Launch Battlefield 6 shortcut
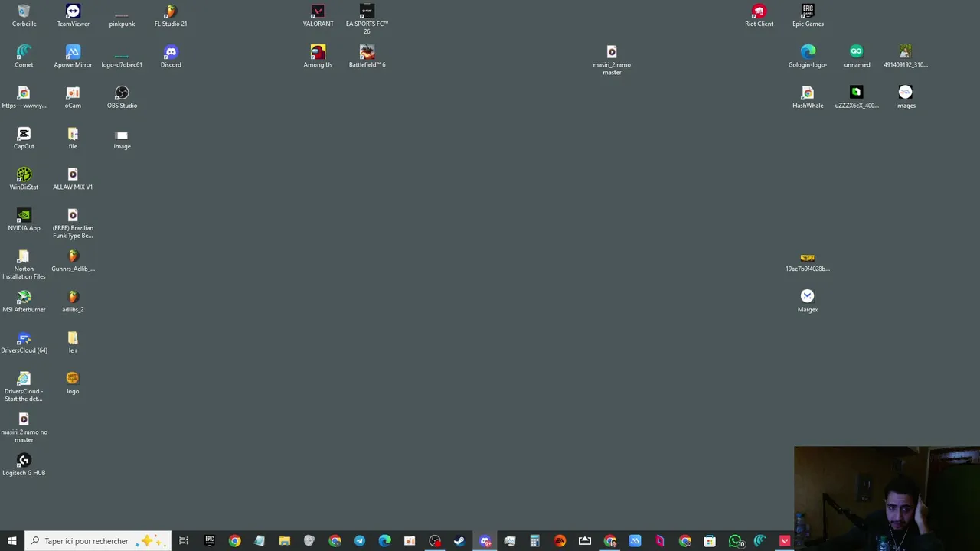The width and height of the screenshot is (980, 551). coord(367,56)
